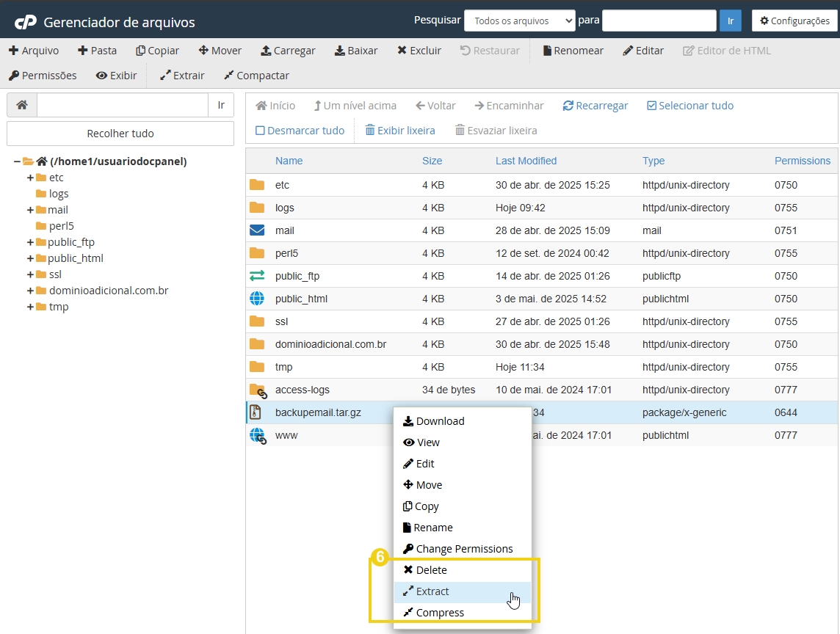Click the public_html globe icon
Viewport: 840px width, 634px height.
point(257,299)
